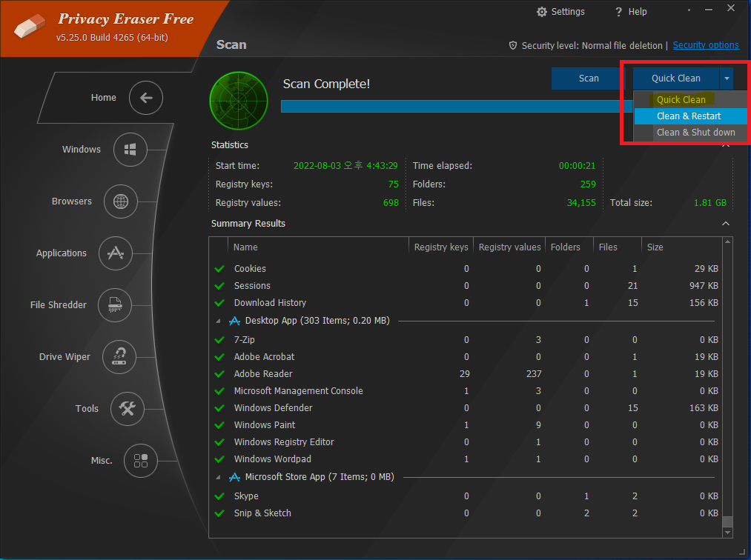The height and width of the screenshot is (560, 751).
Task: Toggle the Download History check mark
Action: pos(220,303)
